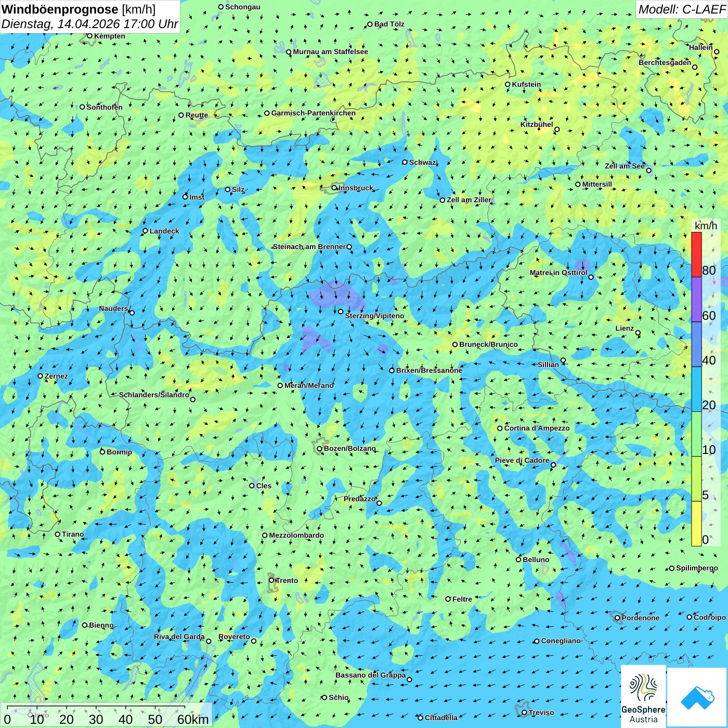Screen dimensions: 728x728
Task: Select the 'Pieve di Cadore' map label
Action: 522,460
